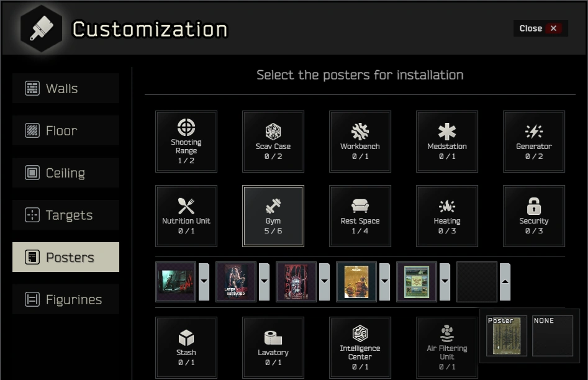Expand dropdown for first Gym poster

pos(204,282)
